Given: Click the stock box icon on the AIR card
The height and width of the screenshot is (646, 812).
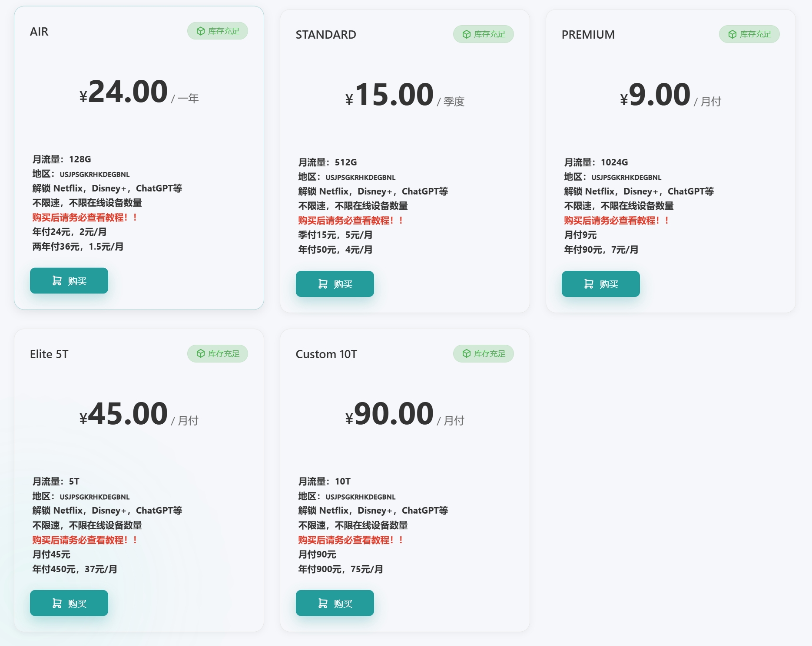Looking at the screenshot, I should tap(201, 31).
